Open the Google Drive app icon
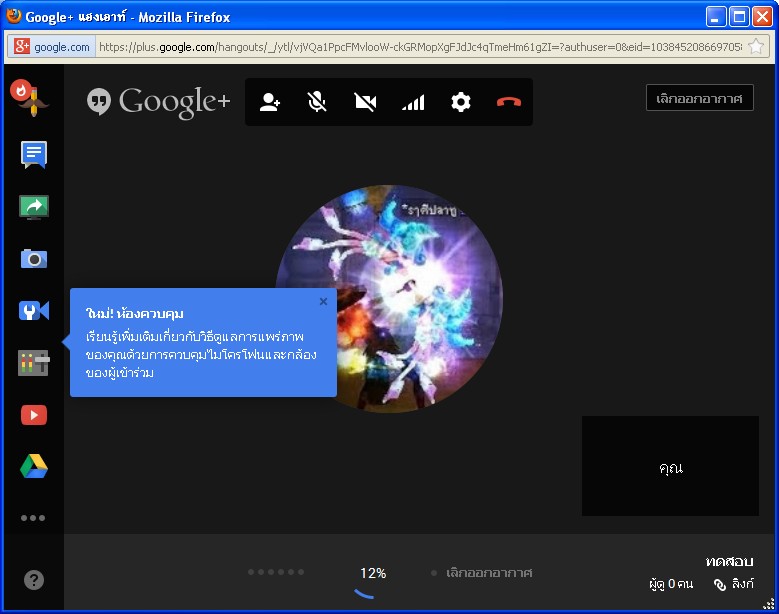The width and height of the screenshot is (779, 614). (34, 466)
